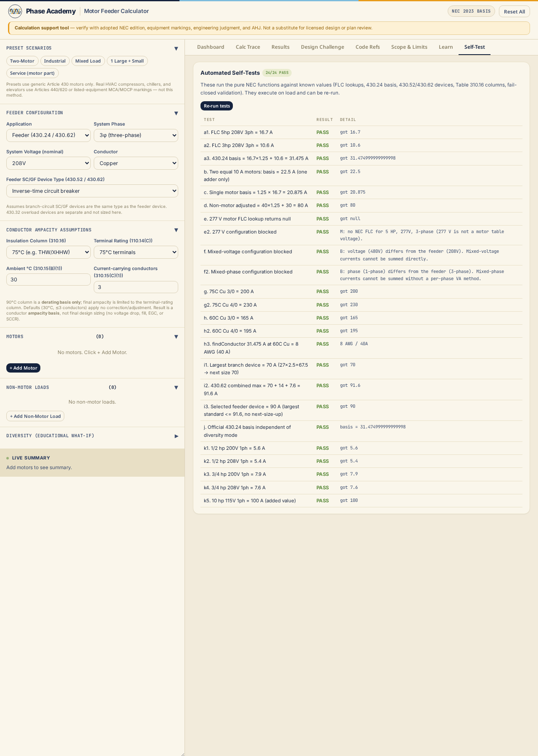538x756 pixels.
Task: Click the 24/24 PASS badge
Action: [x=277, y=73]
